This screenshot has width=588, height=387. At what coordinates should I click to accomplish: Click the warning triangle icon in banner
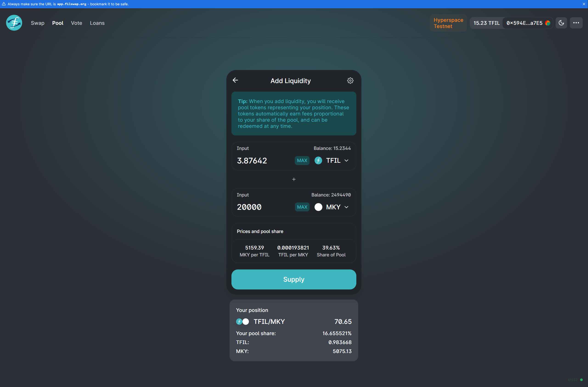click(4, 4)
